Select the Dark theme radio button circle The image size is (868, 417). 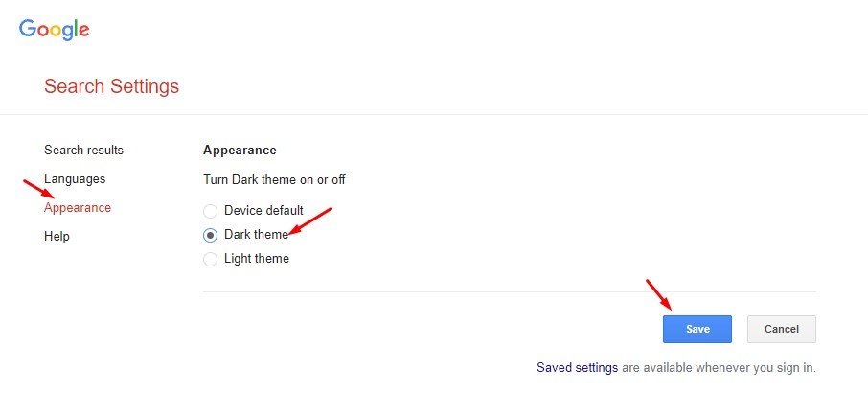click(x=211, y=235)
